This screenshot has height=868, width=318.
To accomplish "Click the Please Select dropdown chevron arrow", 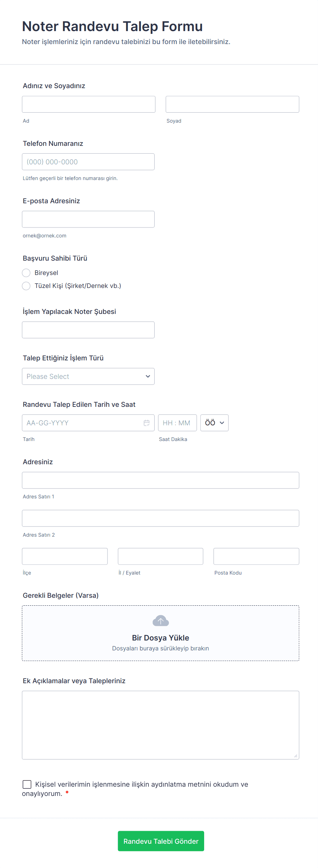I will [x=148, y=376].
